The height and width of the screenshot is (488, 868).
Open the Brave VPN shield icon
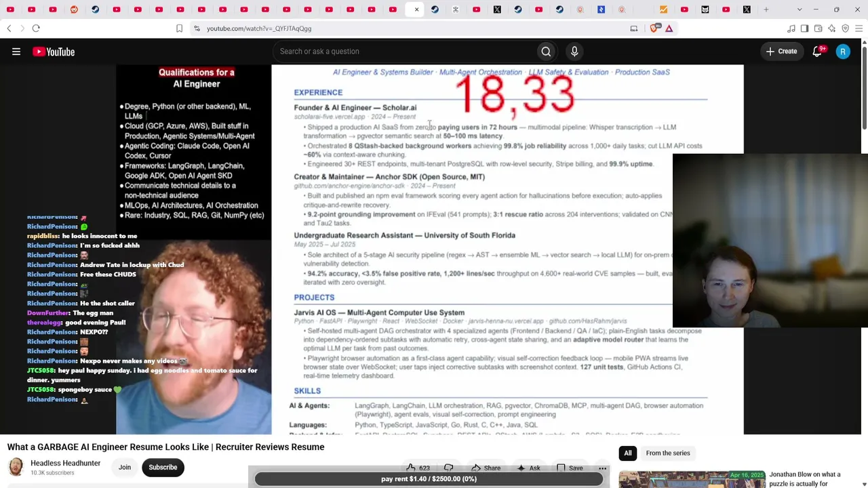[x=845, y=28]
